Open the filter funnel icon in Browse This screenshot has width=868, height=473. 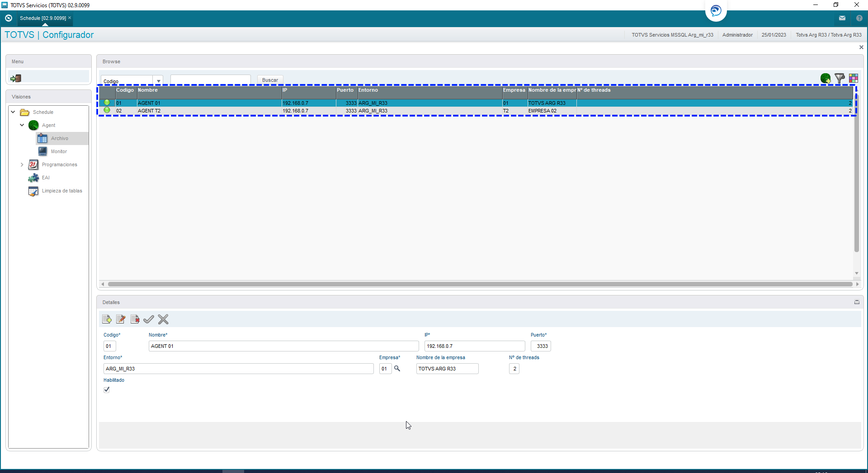(x=840, y=78)
